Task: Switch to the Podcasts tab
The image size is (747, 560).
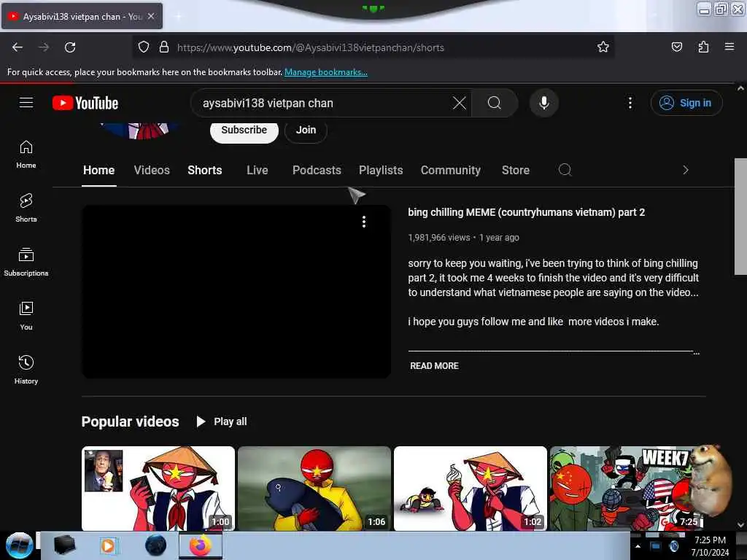Action: pyautogui.click(x=317, y=170)
